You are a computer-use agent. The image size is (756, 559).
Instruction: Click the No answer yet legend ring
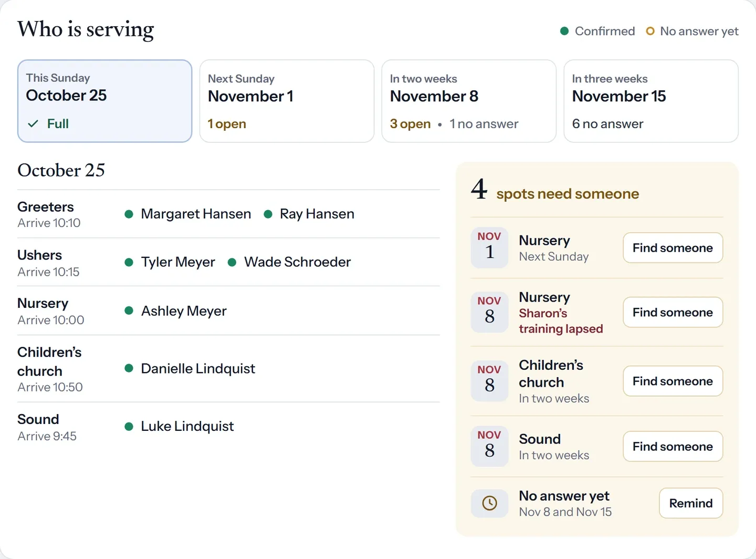pos(650,32)
